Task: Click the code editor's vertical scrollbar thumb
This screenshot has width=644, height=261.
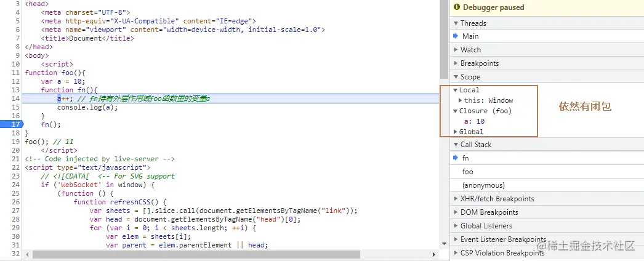Action: point(444,39)
